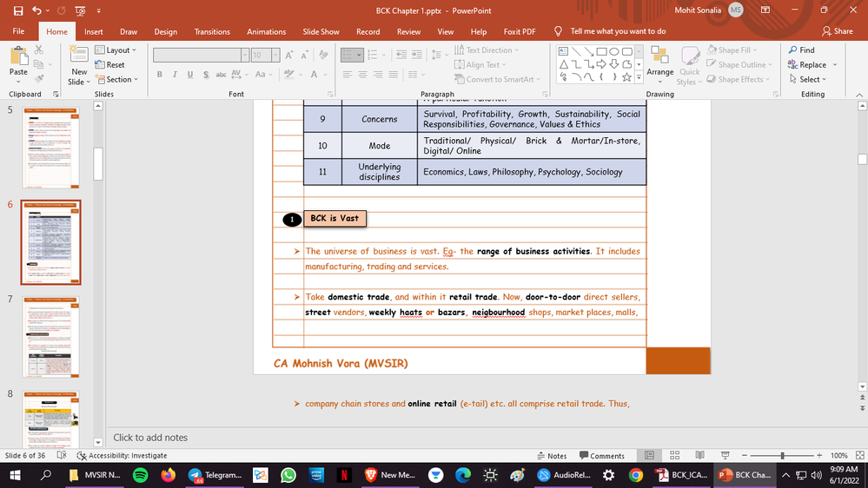Expand Align Text options
This screenshot has height=488, width=868.
pos(480,65)
